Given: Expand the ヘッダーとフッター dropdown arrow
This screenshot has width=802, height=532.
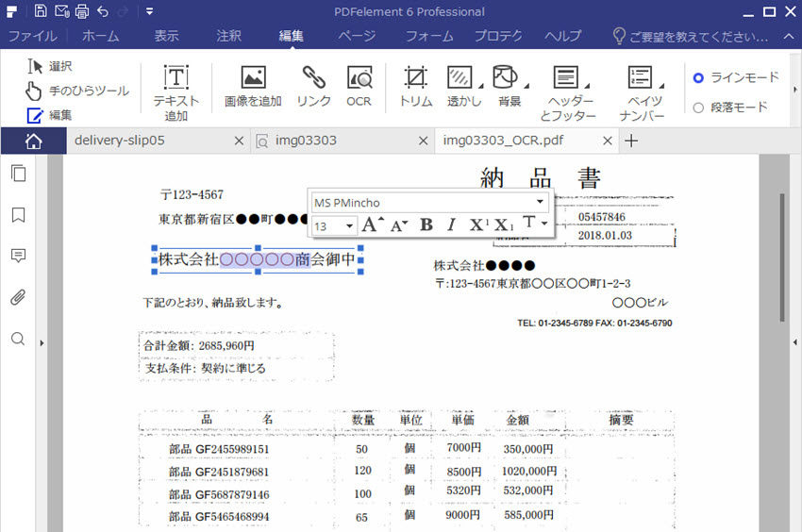Looking at the screenshot, I should click(587, 86).
